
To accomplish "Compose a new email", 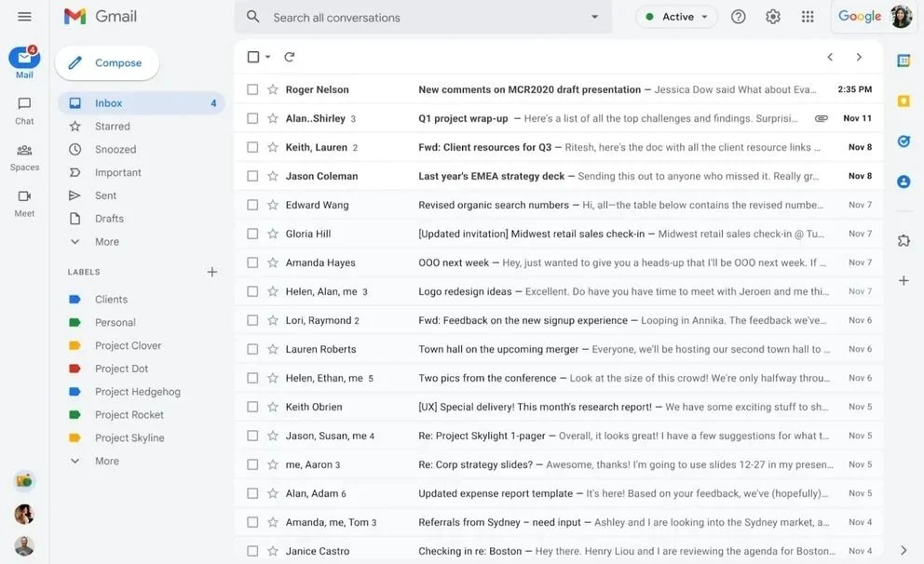I will pyautogui.click(x=107, y=63).
